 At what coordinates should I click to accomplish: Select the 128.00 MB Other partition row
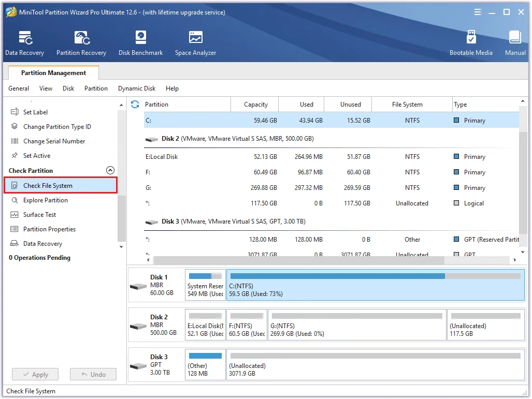tap(332, 240)
